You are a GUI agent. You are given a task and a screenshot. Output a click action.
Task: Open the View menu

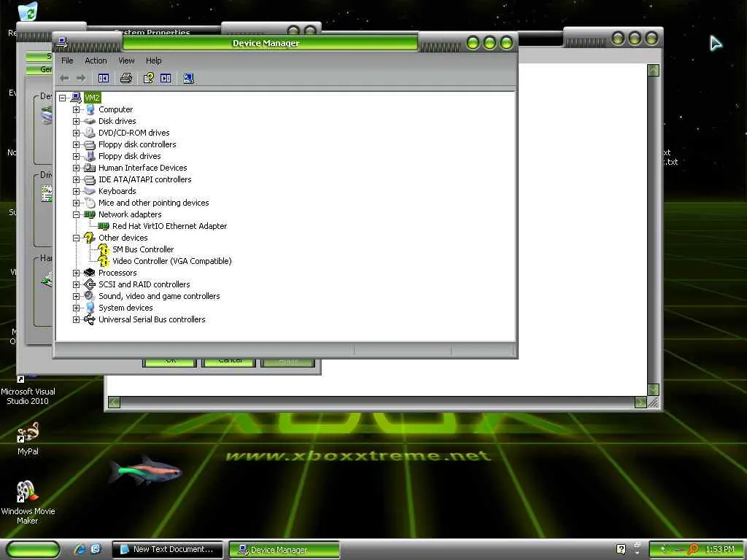click(x=126, y=61)
